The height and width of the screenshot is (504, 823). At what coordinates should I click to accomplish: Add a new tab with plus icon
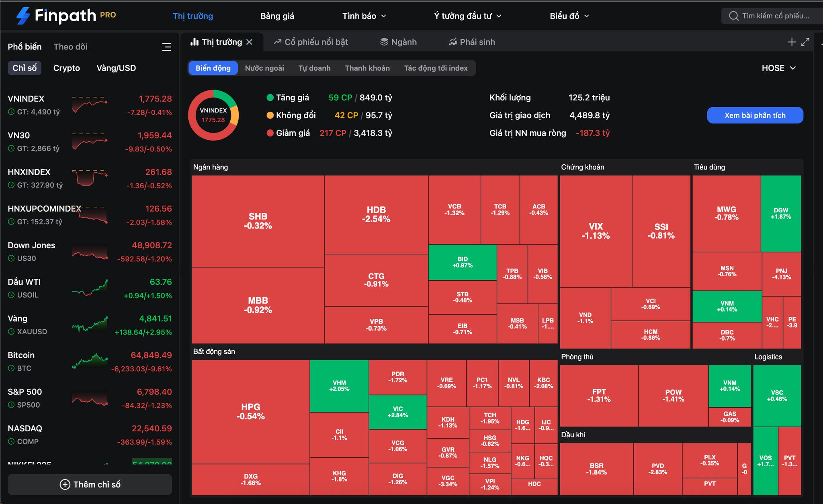[x=792, y=42]
